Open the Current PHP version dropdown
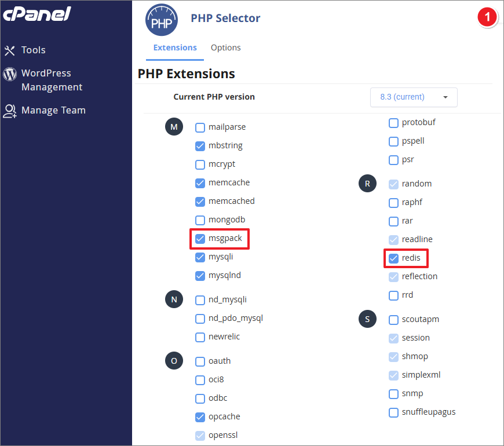Viewport: 504px width, 446px height. coord(414,97)
